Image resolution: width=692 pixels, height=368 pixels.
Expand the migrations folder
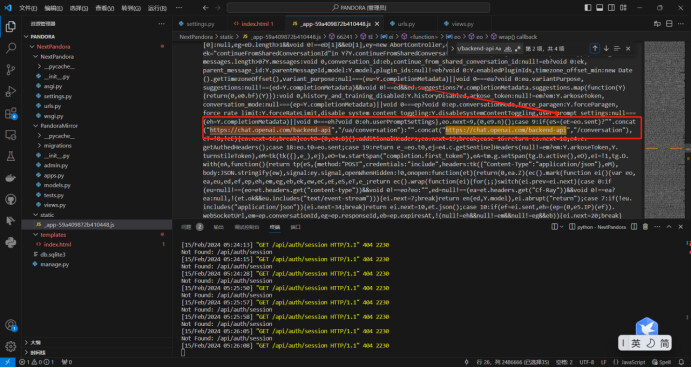[39, 146]
